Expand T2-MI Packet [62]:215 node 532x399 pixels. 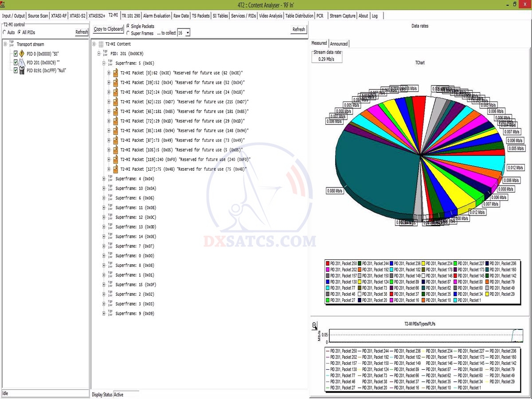tap(109, 102)
